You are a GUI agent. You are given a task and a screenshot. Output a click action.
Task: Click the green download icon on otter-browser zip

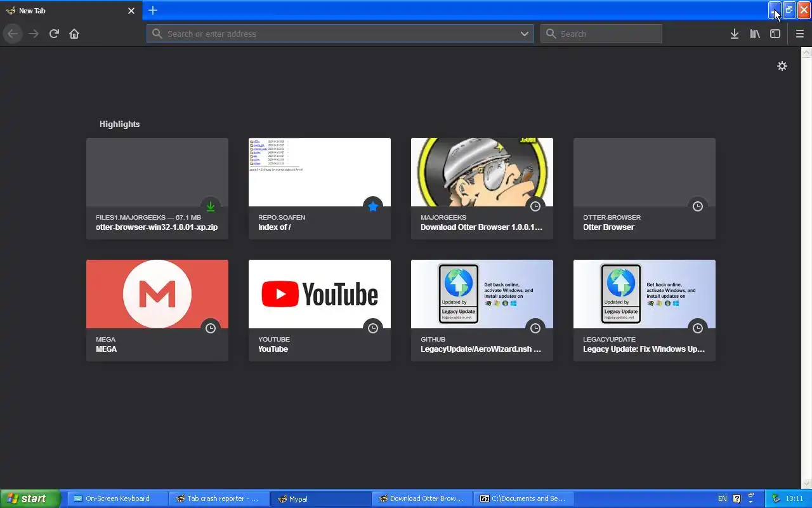[211, 206]
